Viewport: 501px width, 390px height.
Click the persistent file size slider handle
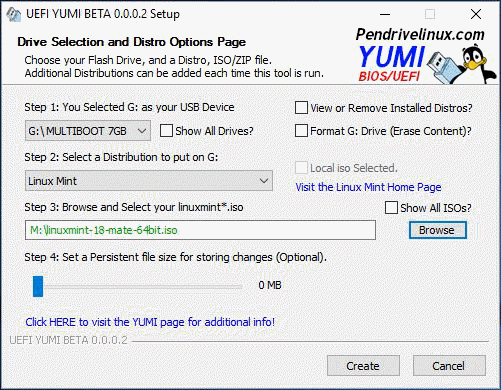(x=38, y=286)
